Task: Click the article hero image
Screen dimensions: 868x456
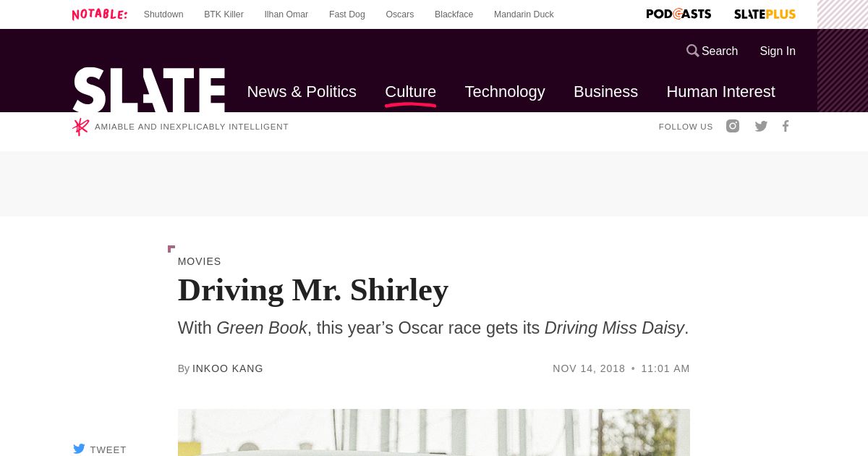Action: (x=434, y=432)
